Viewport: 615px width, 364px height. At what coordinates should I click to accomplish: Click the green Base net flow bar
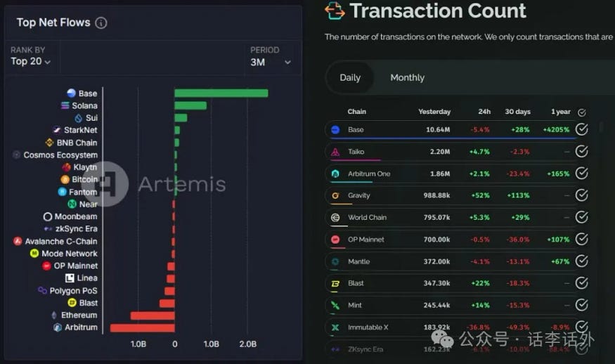pyautogui.click(x=221, y=93)
